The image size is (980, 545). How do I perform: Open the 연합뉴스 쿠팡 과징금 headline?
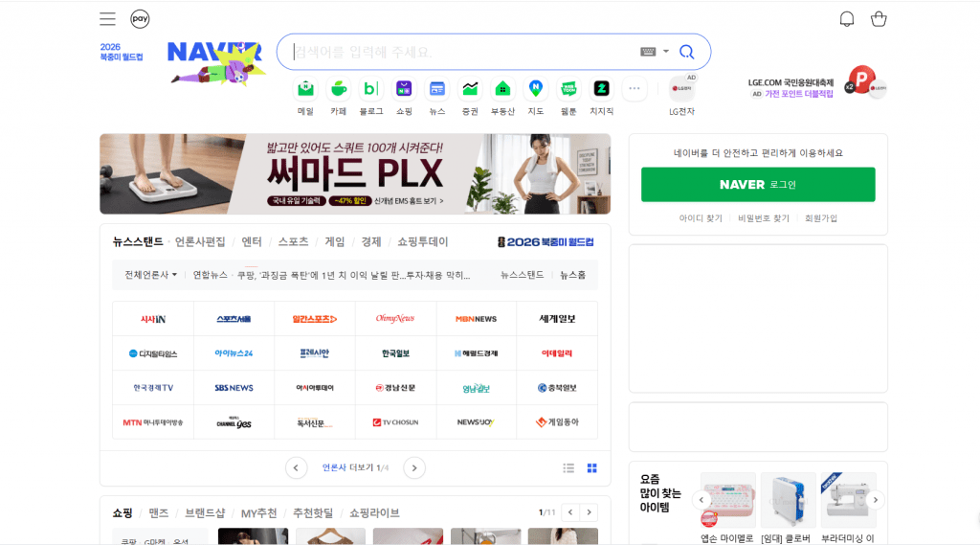click(353, 275)
